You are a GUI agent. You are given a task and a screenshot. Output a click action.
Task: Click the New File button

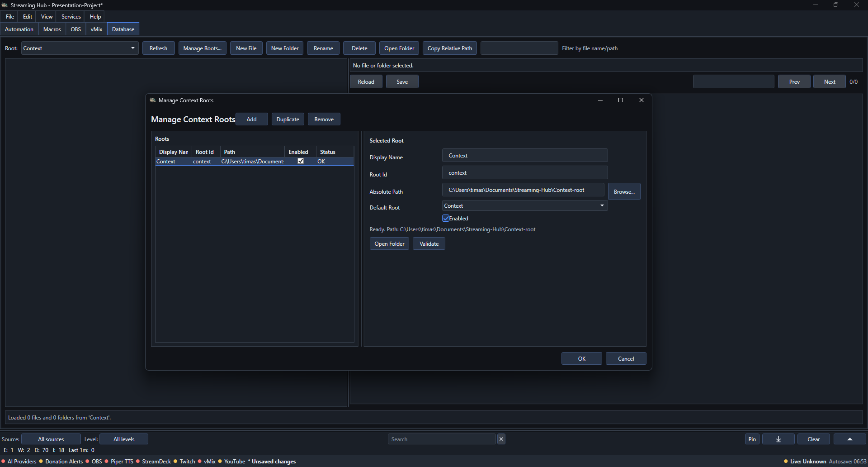[246, 48]
